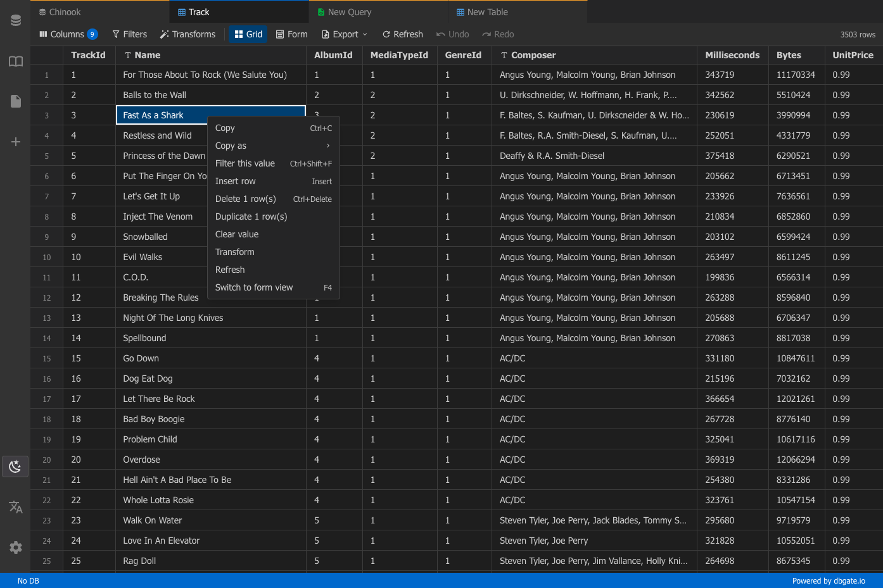Open the Filters panel

[129, 34]
